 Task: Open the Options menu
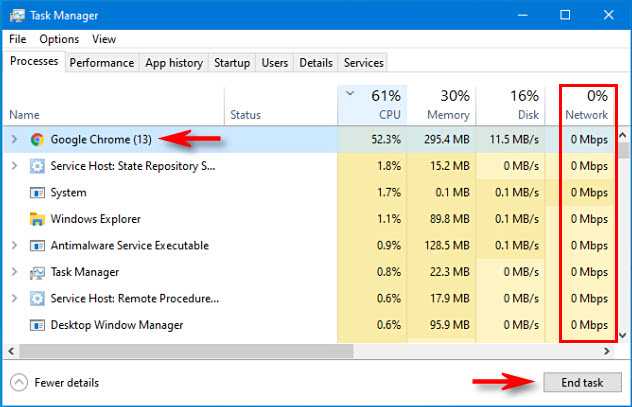click(59, 39)
